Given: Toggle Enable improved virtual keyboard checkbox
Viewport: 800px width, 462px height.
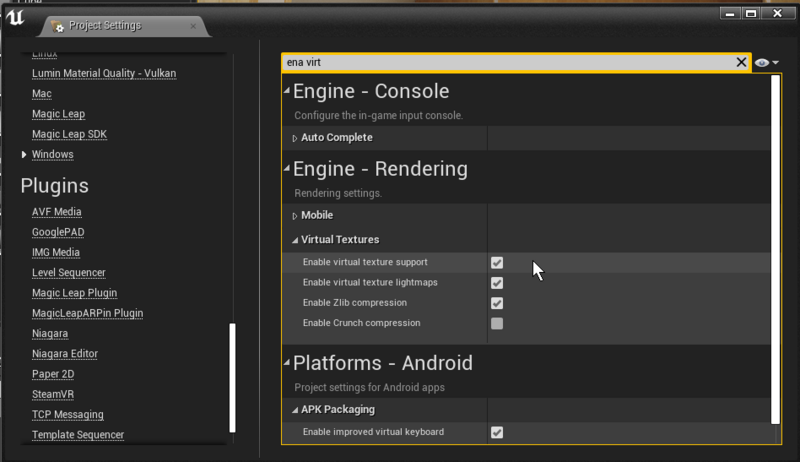Looking at the screenshot, I should [497, 432].
